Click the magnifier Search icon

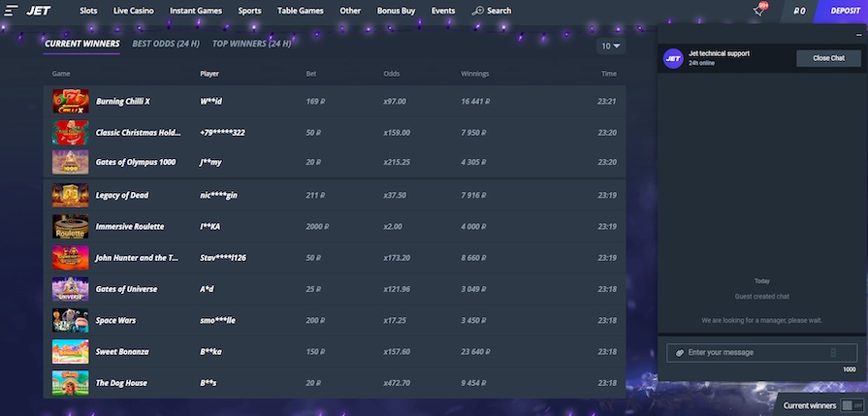click(478, 11)
